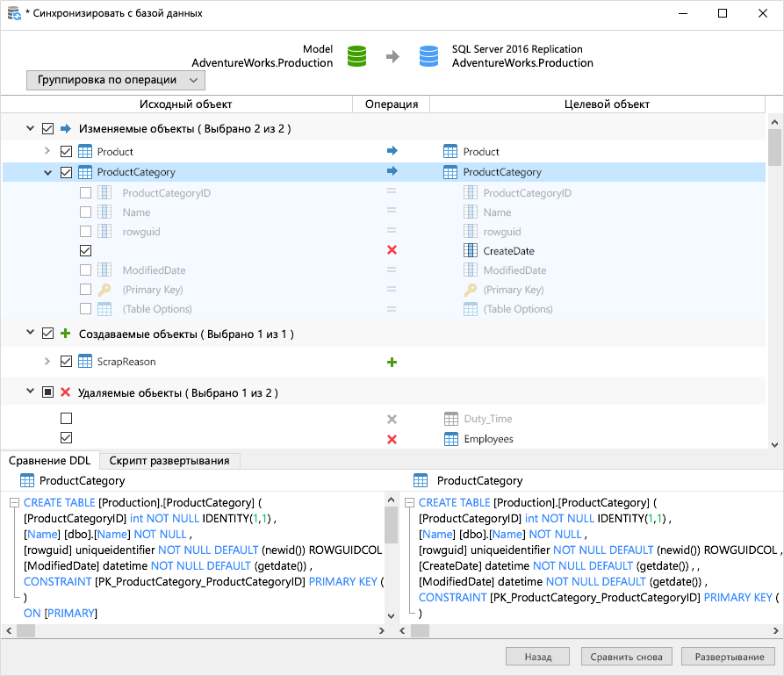Screen dimensions: 784x676
Task: Click the ScrapReason table icon
Action: [x=85, y=361]
